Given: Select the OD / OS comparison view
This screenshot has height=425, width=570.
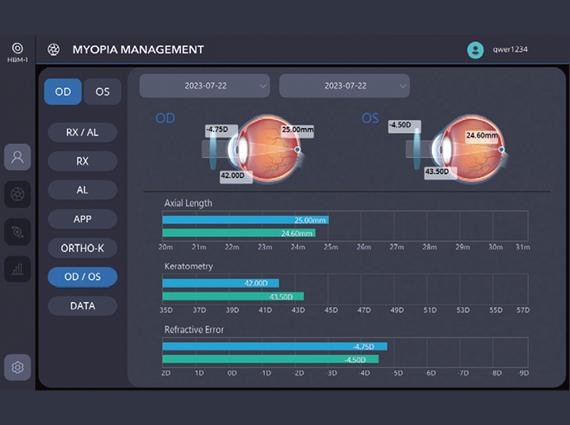Looking at the screenshot, I should point(83,277).
